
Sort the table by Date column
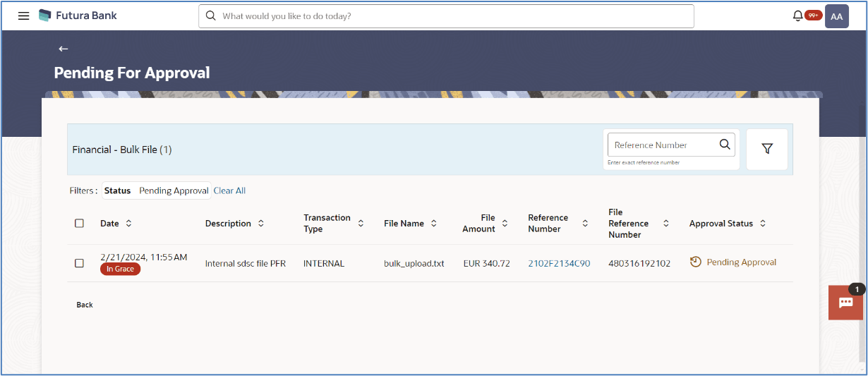coord(128,223)
